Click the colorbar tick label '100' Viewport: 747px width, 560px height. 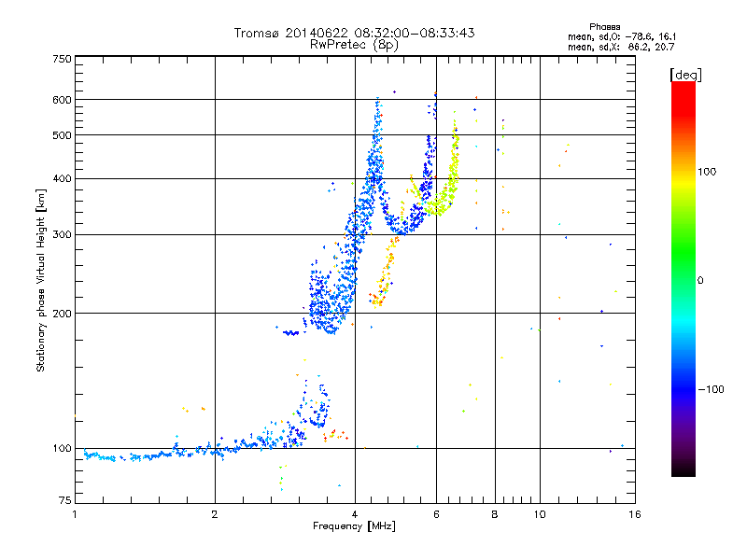point(707,172)
